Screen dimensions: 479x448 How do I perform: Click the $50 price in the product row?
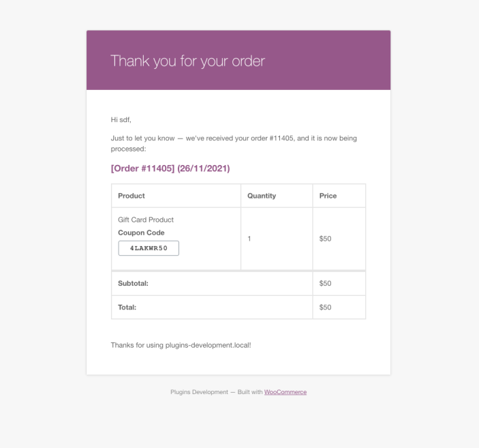[x=325, y=239]
